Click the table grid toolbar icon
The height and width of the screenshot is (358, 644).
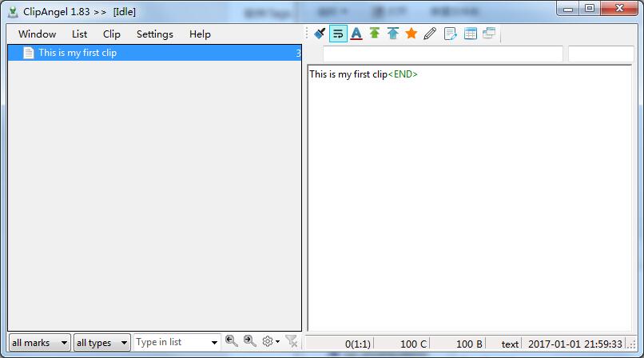(x=471, y=34)
